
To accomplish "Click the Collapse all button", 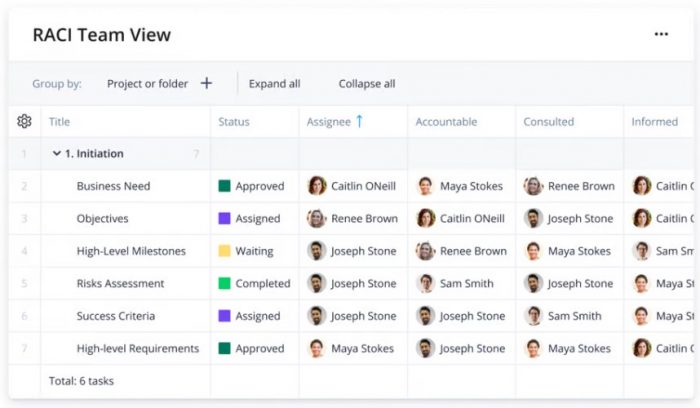I will pos(366,84).
